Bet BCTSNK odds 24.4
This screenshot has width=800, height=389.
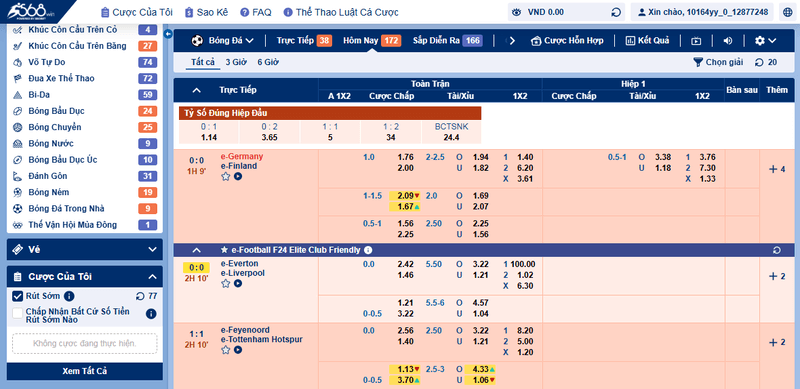pos(451,132)
